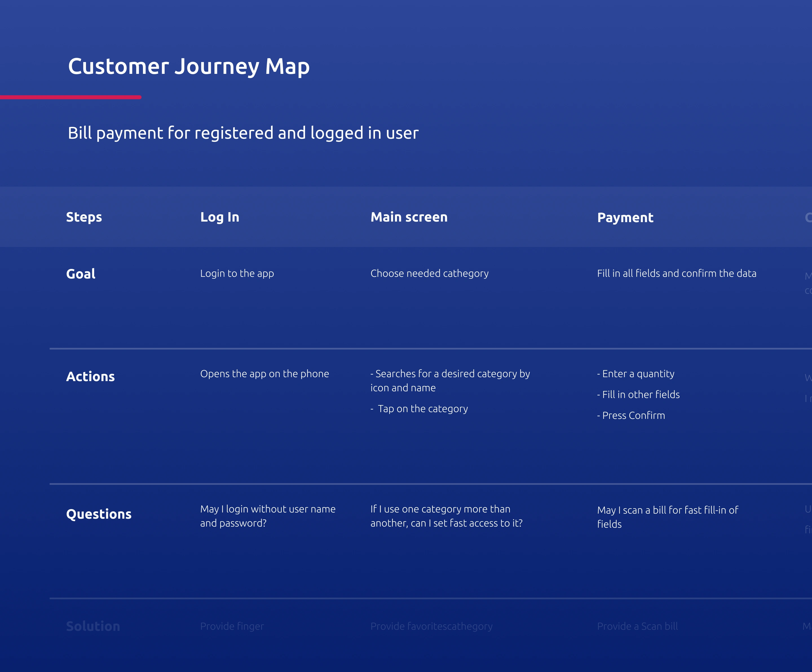Select the Bill payment subtitle text
812x672 pixels.
(243, 133)
